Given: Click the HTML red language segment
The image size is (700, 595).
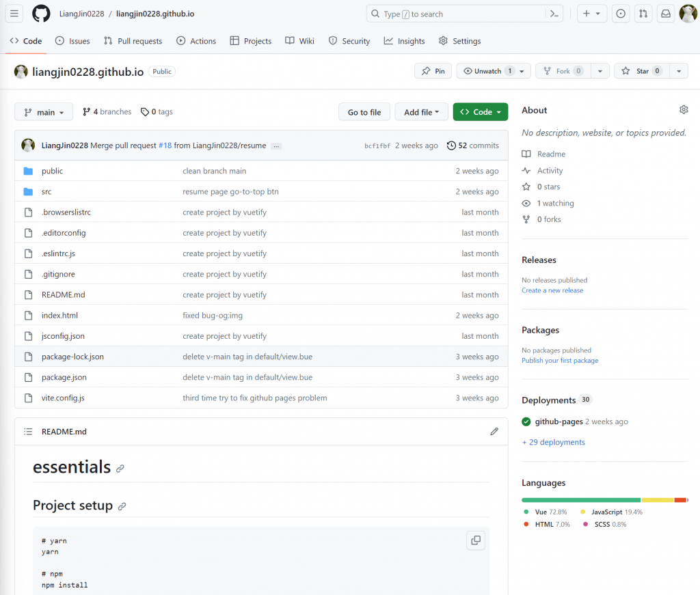Looking at the screenshot, I should tap(680, 500).
